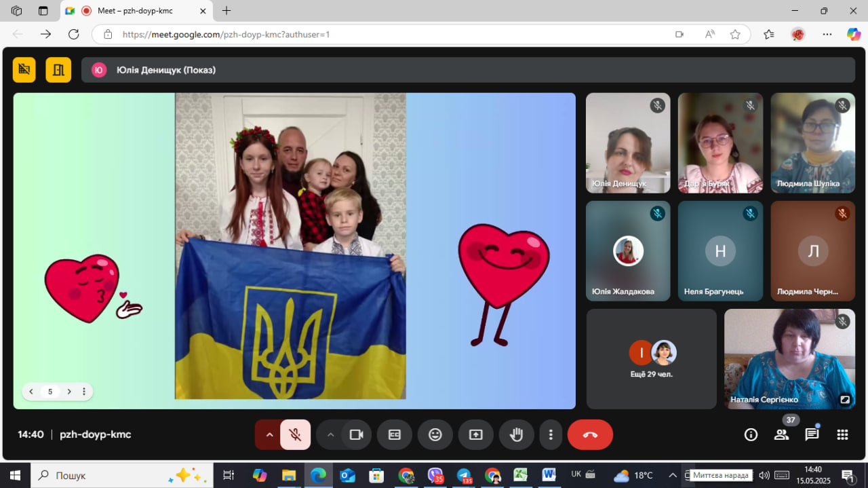The width and height of the screenshot is (868, 488).
Task: Leave the call with the red hang-up button
Action: pyautogui.click(x=590, y=435)
